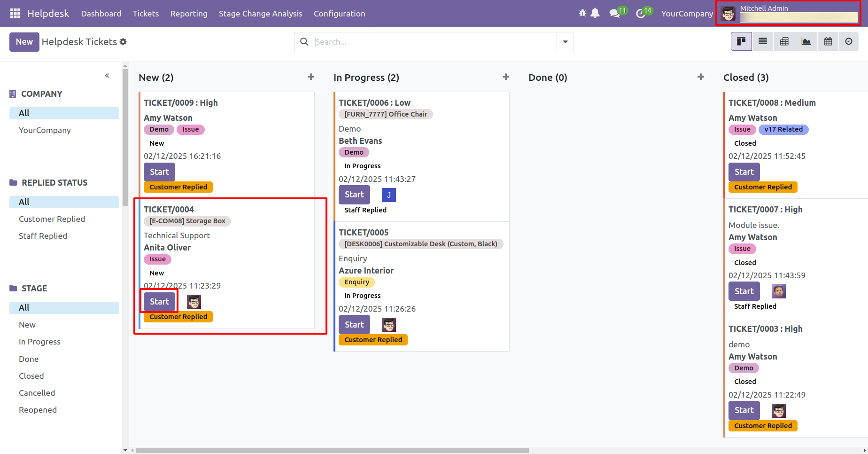Click the search magnifier icon
Screen dimensions: 868x454
pos(304,42)
